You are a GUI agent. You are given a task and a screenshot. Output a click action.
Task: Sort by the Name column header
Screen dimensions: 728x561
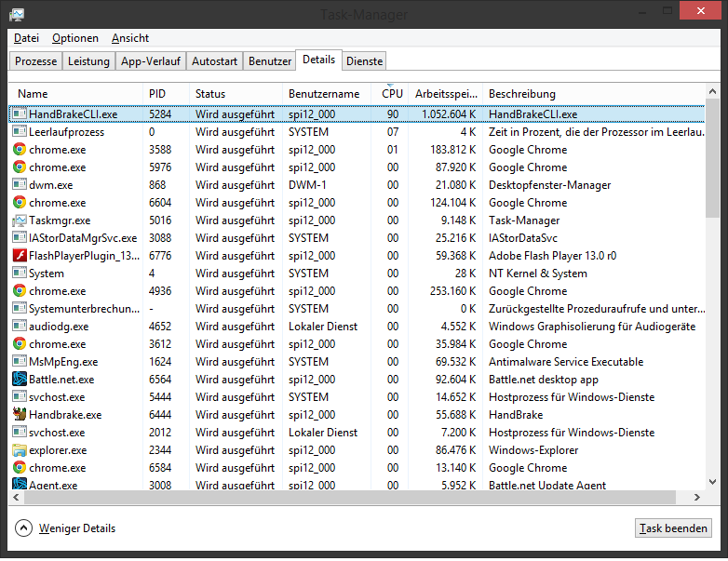75,94
